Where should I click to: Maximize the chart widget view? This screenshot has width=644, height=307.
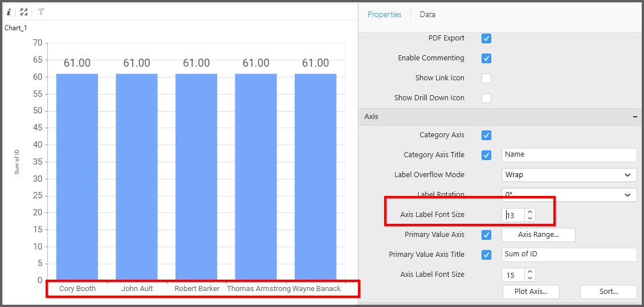coord(24,11)
